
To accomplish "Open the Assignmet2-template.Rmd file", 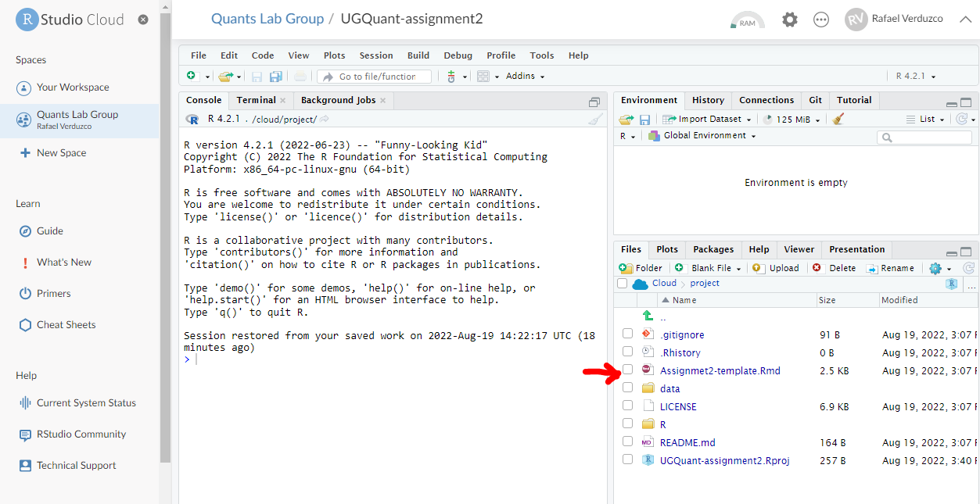I will coord(720,371).
